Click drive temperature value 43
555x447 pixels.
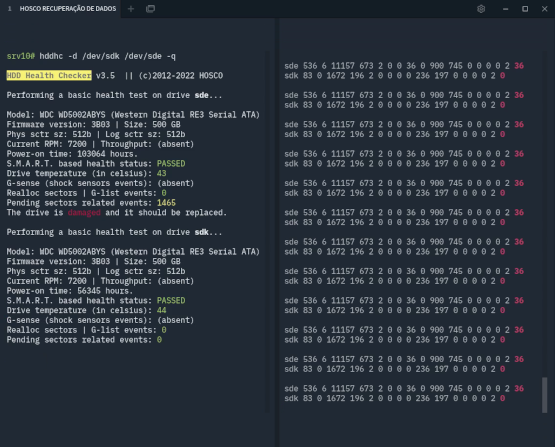[x=161, y=173]
